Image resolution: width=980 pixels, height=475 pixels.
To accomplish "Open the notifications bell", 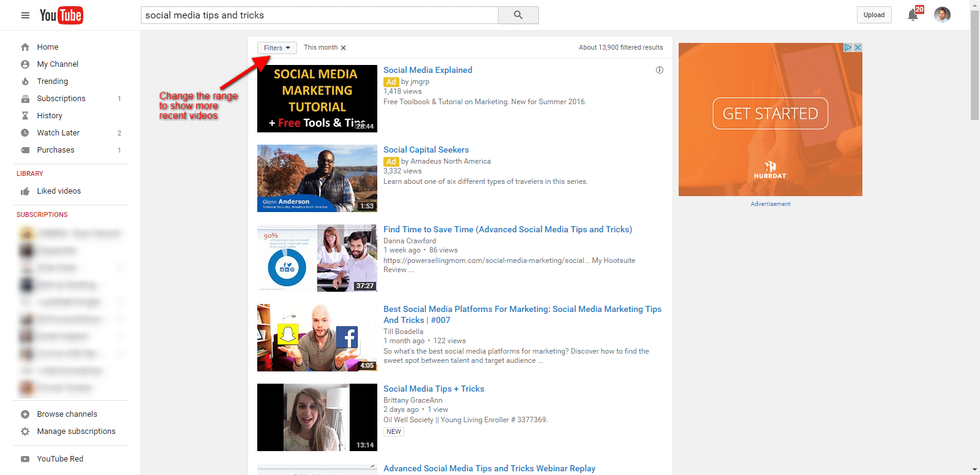I will 913,15.
